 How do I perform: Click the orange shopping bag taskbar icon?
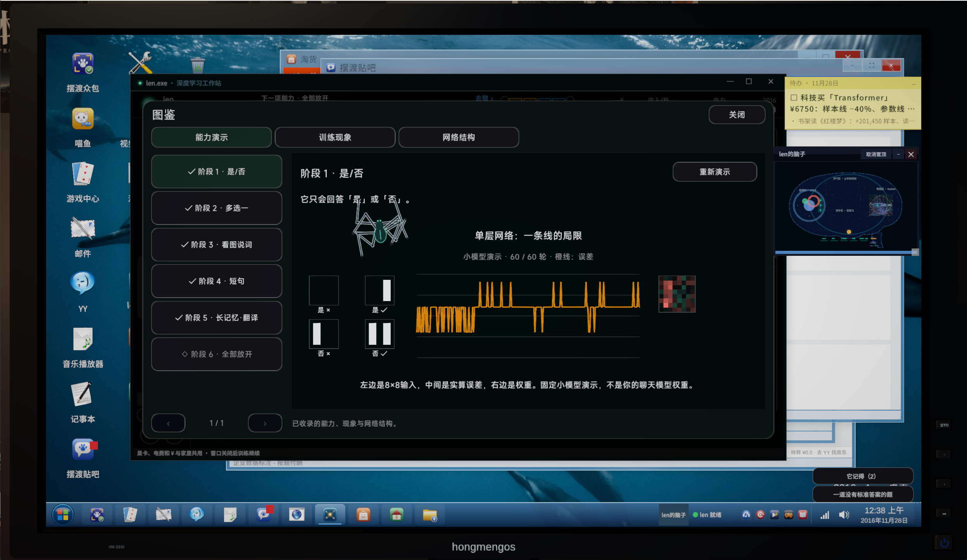click(363, 515)
